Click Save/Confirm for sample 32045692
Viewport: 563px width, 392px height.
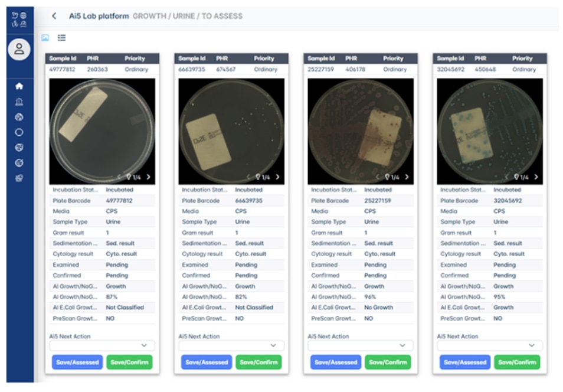point(518,362)
